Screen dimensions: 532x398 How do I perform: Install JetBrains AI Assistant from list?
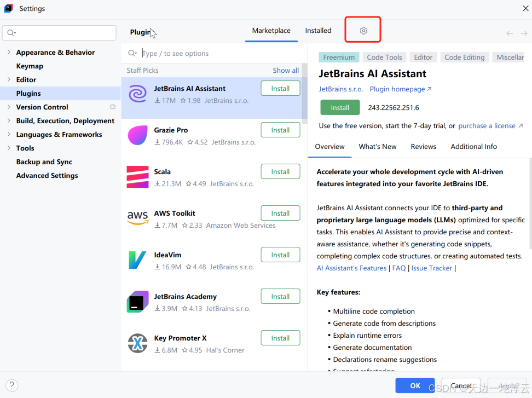280,88
